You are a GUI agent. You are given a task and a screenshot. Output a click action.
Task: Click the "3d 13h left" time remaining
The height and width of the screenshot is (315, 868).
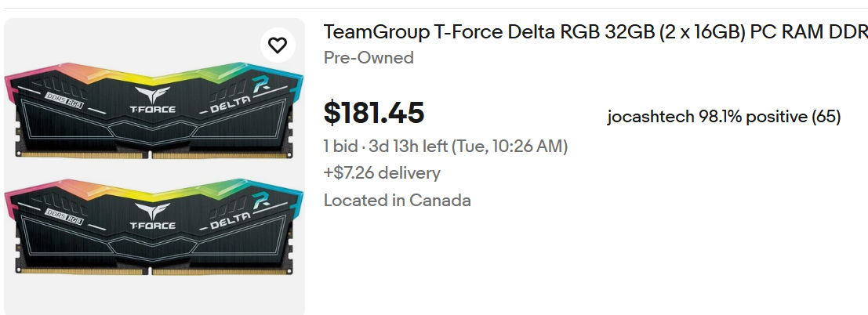coord(401,147)
